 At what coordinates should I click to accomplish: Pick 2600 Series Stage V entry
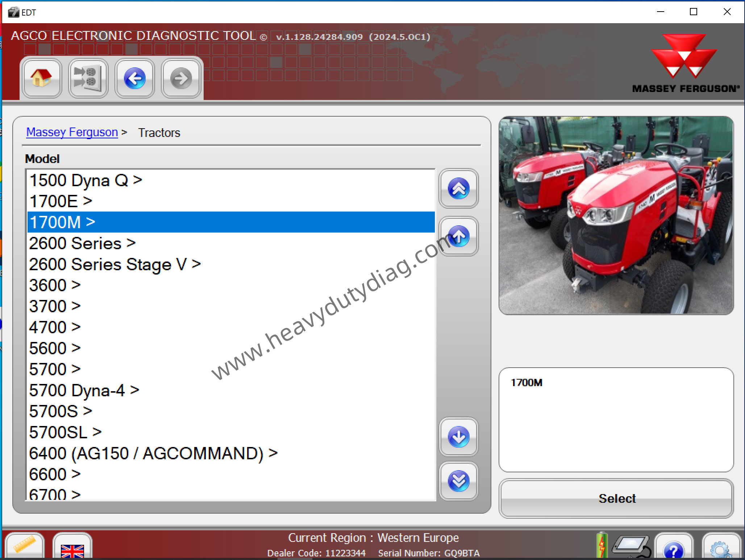231,264
